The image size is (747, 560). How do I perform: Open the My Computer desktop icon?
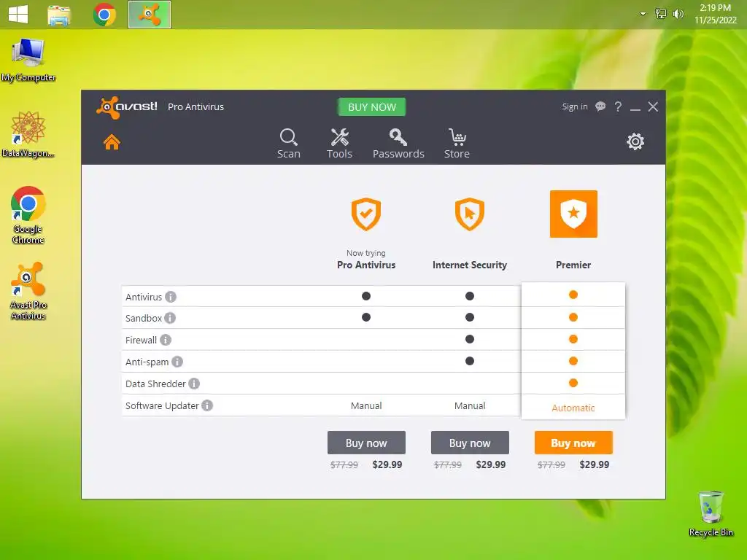pos(28,60)
